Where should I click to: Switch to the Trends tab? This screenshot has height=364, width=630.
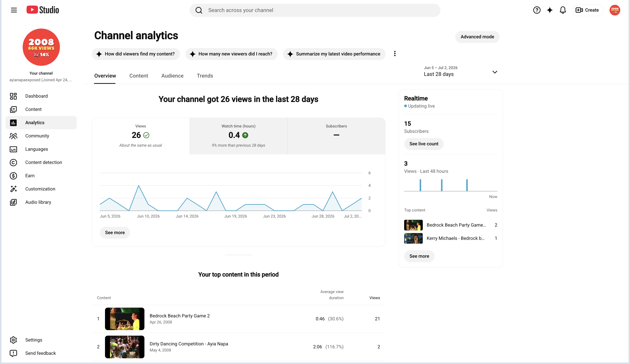coord(205,76)
